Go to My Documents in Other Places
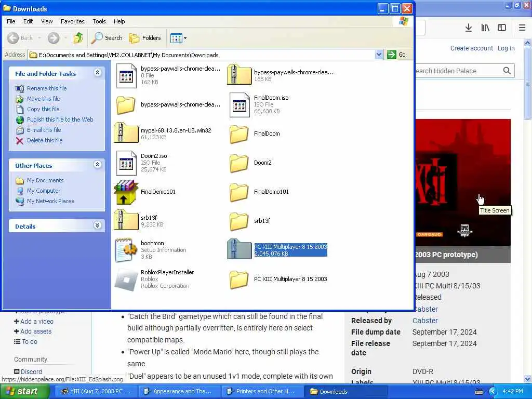Image resolution: width=532 pixels, height=399 pixels. pos(45,180)
